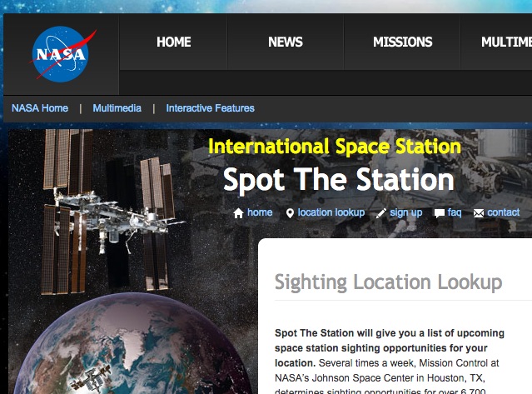The image size is (532, 394).
Task: Go to the Spot The Station home link
Action: point(260,212)
